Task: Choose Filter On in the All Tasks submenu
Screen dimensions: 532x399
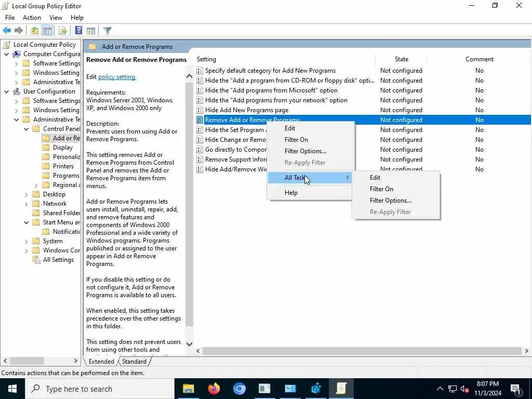Action: point(396,189)
